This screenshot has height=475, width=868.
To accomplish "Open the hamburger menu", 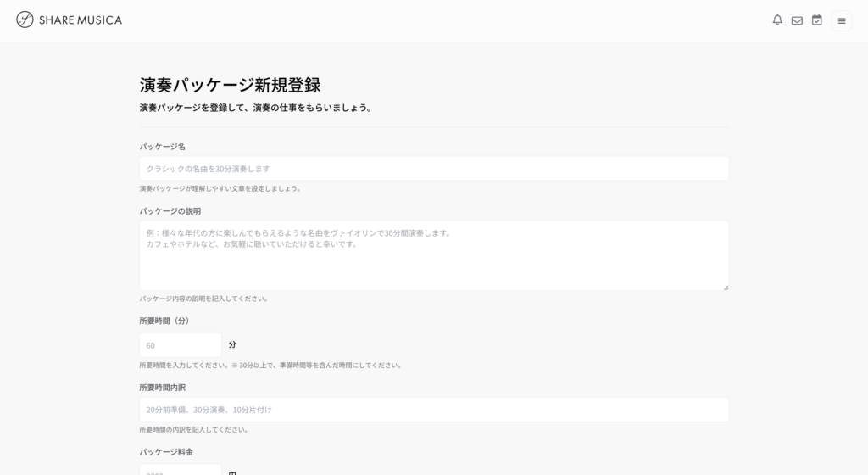I will 842,20.
